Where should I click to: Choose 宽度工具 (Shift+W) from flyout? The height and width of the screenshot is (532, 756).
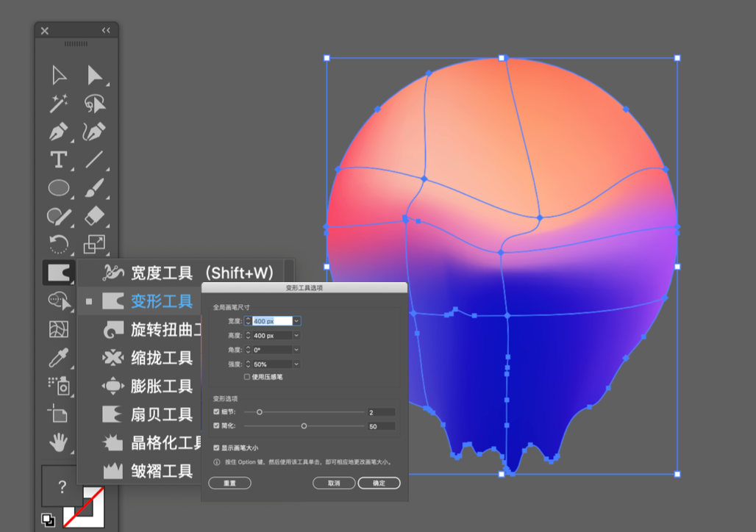[x=185, y=273]
